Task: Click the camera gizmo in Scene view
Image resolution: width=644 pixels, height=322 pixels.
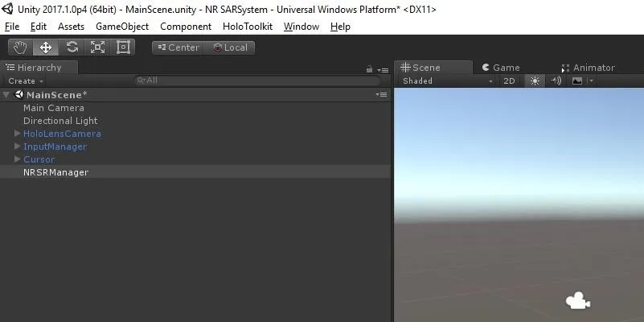Action: (x=578, y=301)
